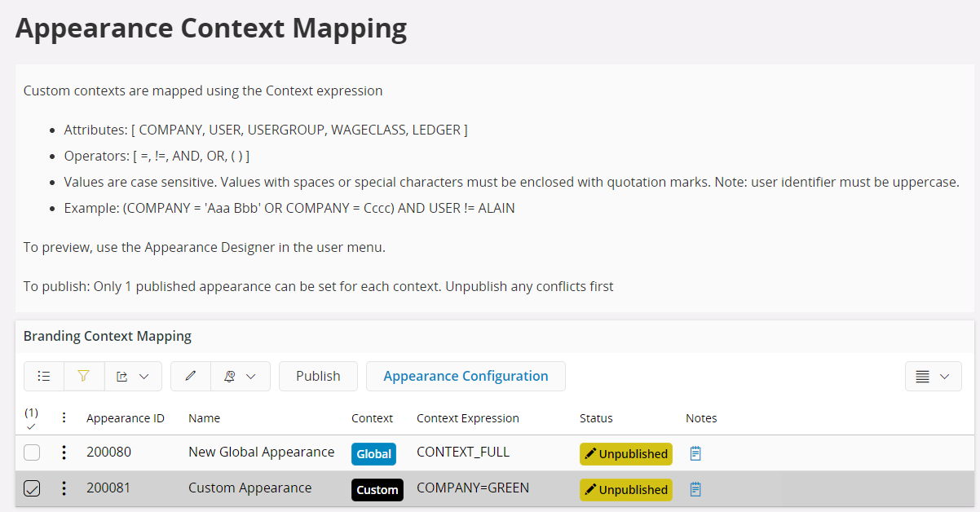The height and width of the screenshot is (512, 980).
Task: Click the Context Expression column header
Action: click(467, 418)
